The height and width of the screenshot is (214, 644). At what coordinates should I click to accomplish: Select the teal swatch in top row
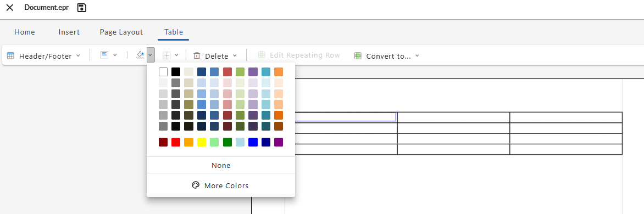(x=266, y=72)
